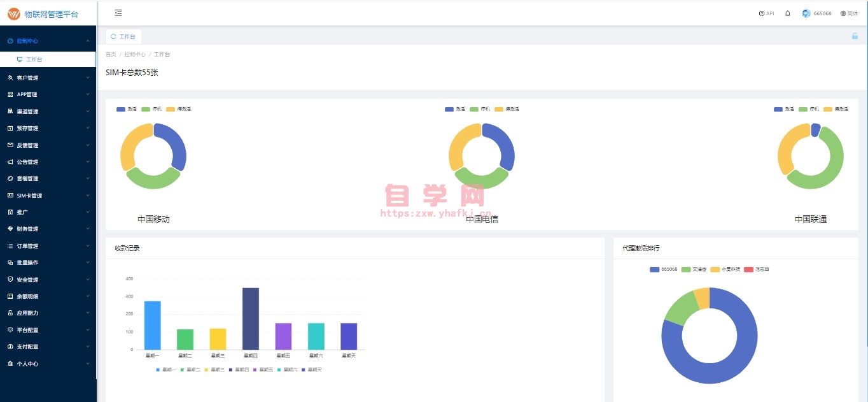Open the notification bell
Viewport: 868px width, 402px height.
pyautogui.click(x=788, y=13)
